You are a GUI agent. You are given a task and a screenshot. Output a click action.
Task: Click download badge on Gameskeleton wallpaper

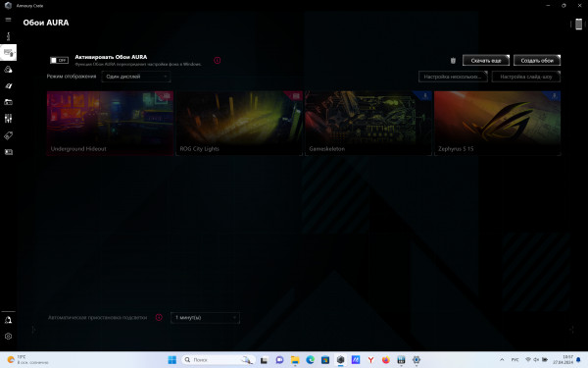point(425,96)
